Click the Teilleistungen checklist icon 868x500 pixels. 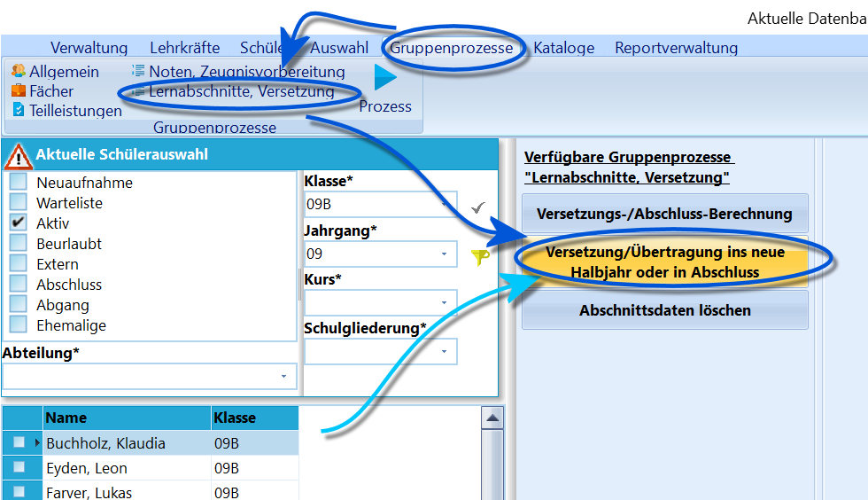(19, 110)
